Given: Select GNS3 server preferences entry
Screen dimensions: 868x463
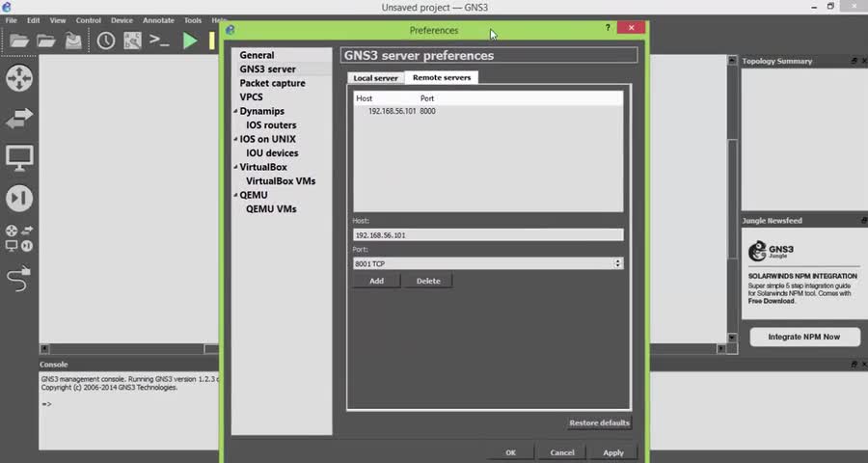Looking at the screenshot, I should coord(267,69).
